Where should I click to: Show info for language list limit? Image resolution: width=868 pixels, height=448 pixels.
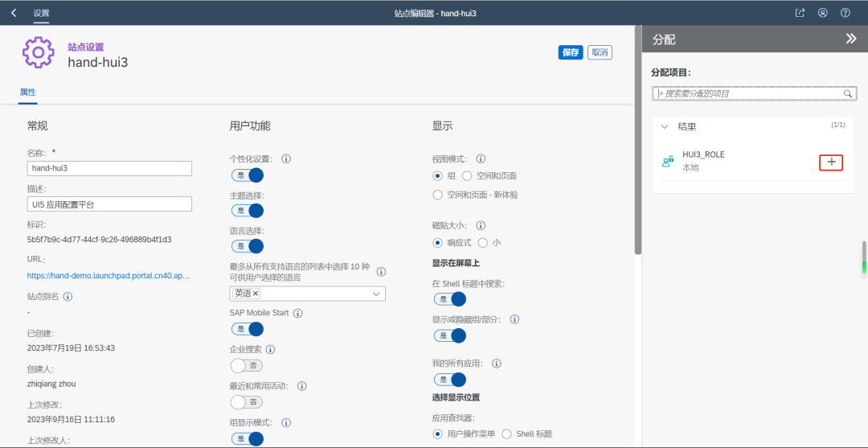[x=382, y=272]
